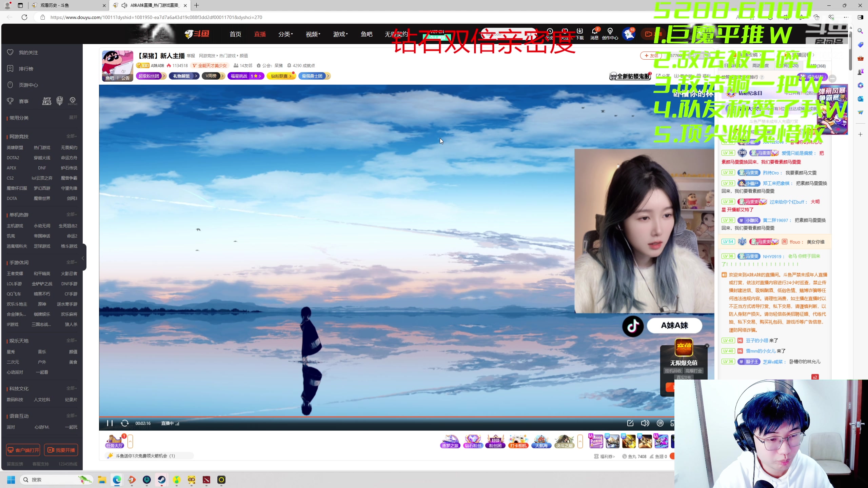This screenshot has height=488, width=868.
Task: Open 钻粉联赛 league badge
Action: (281, 76)
